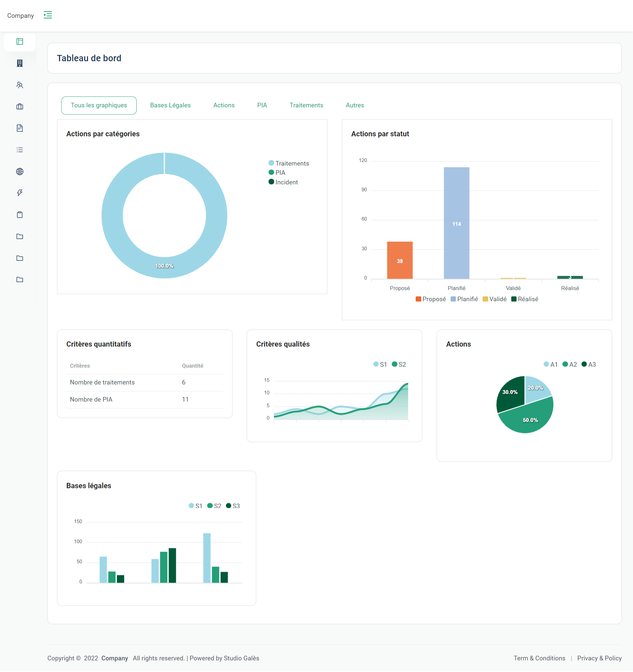
Task: Open the clipboard sidebar icon
Action: click(x=20, y=215)
